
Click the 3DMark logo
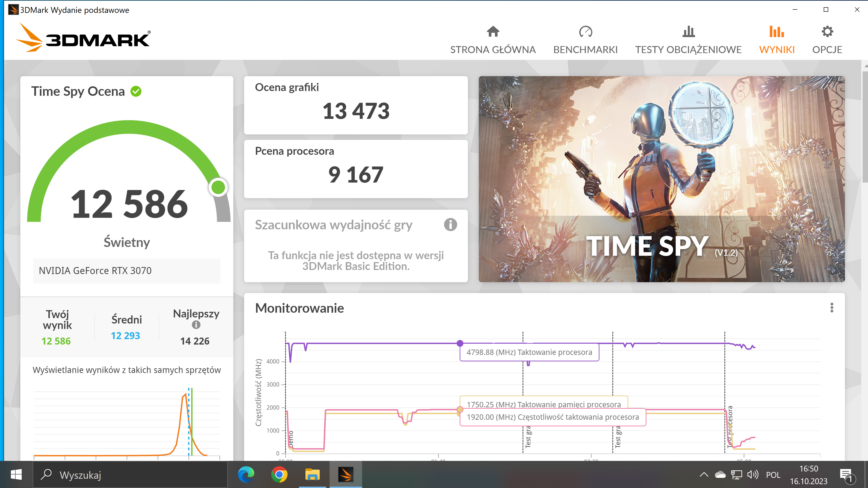[x=83, y=38]
